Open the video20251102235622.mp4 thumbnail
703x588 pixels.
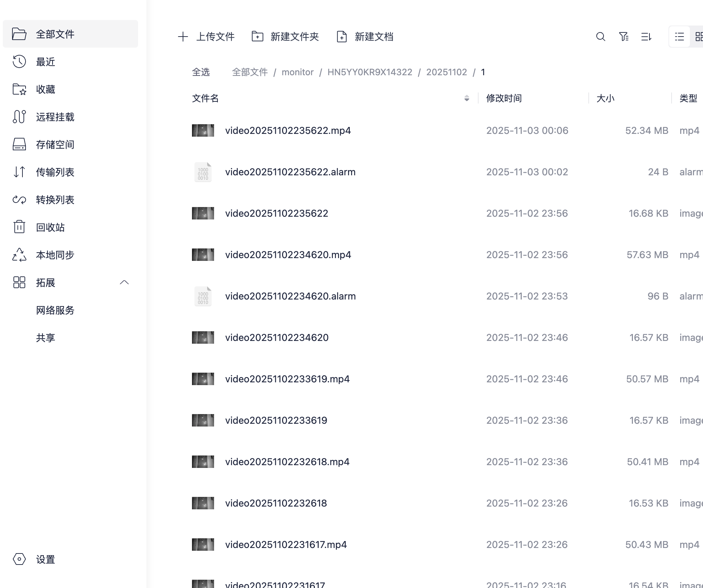tap(203, 130)
